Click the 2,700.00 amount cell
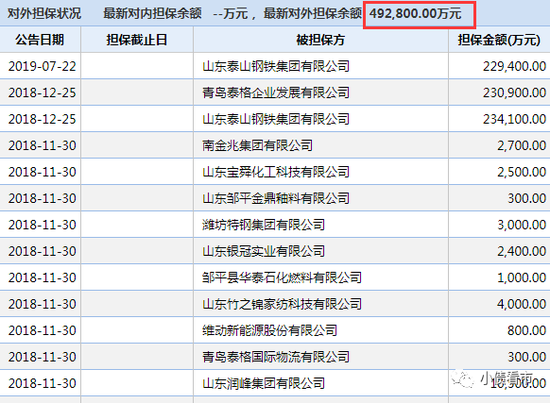 pos(522,146)
